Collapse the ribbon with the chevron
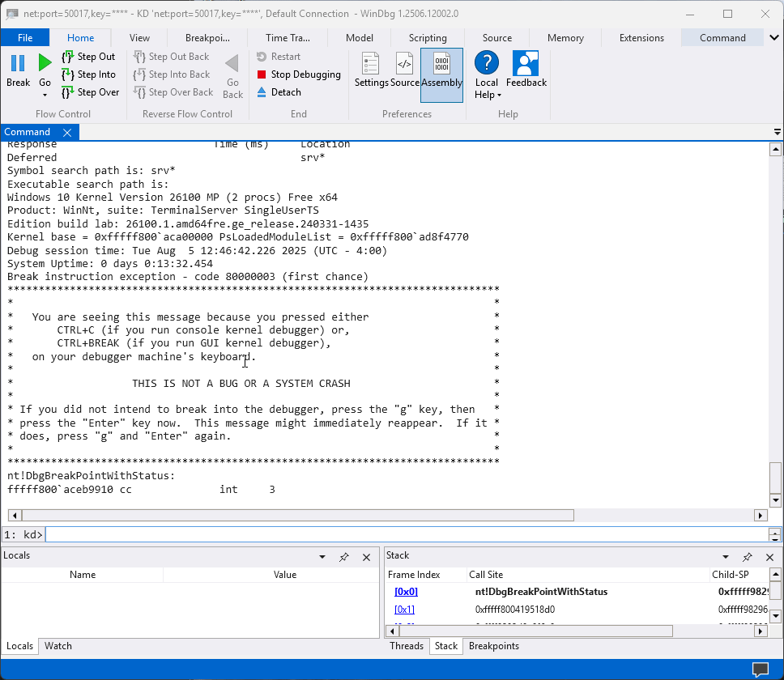Screen dimensions: 784x680 (x=774, y=38)
